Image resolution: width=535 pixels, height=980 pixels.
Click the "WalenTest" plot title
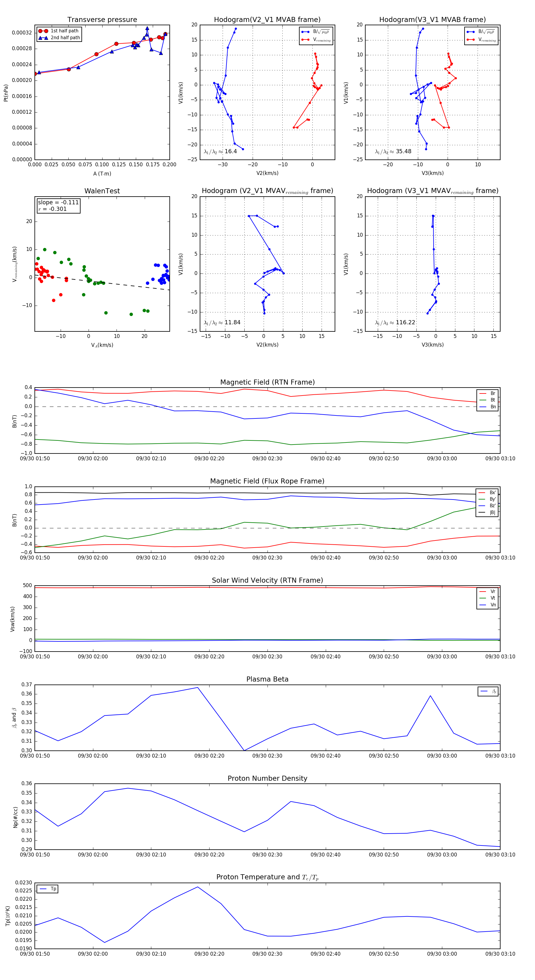tap(102, 191)
